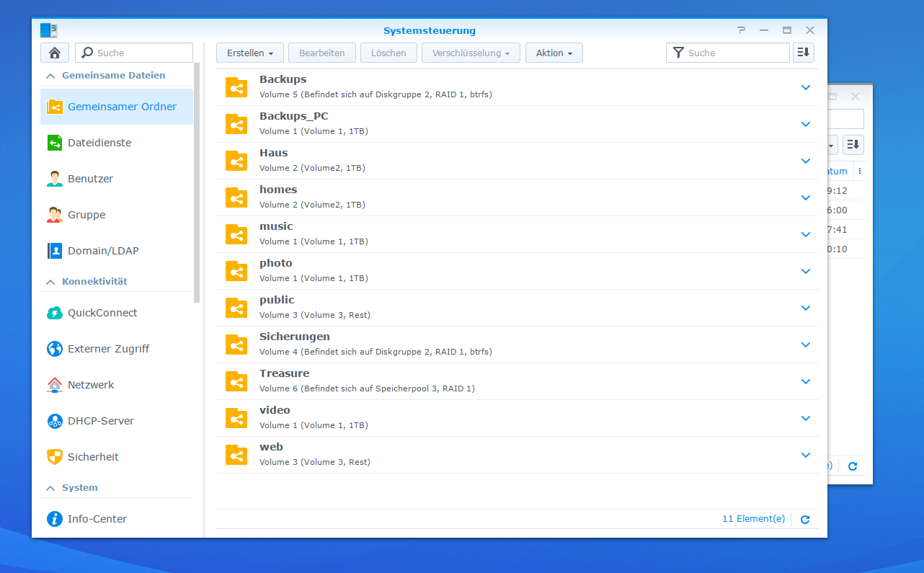Screen dimensions: 924x573
Task: Select the Sicherungen shared folder icon
Action: point(236,345)
